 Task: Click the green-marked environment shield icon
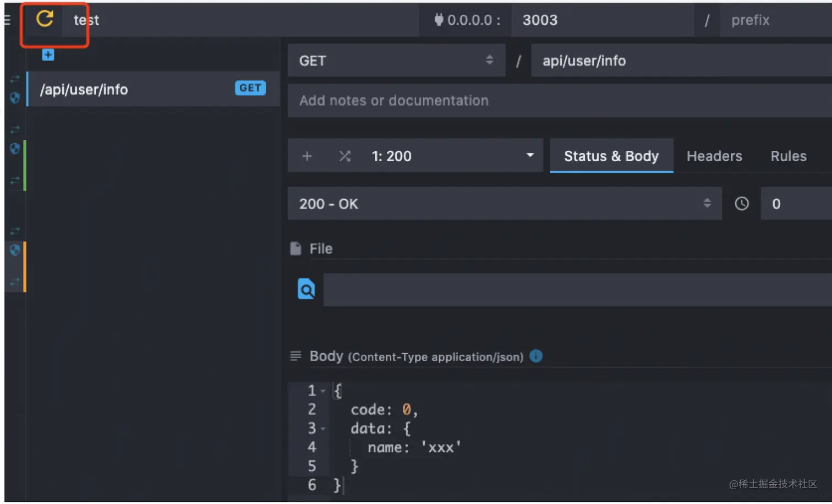15,149
